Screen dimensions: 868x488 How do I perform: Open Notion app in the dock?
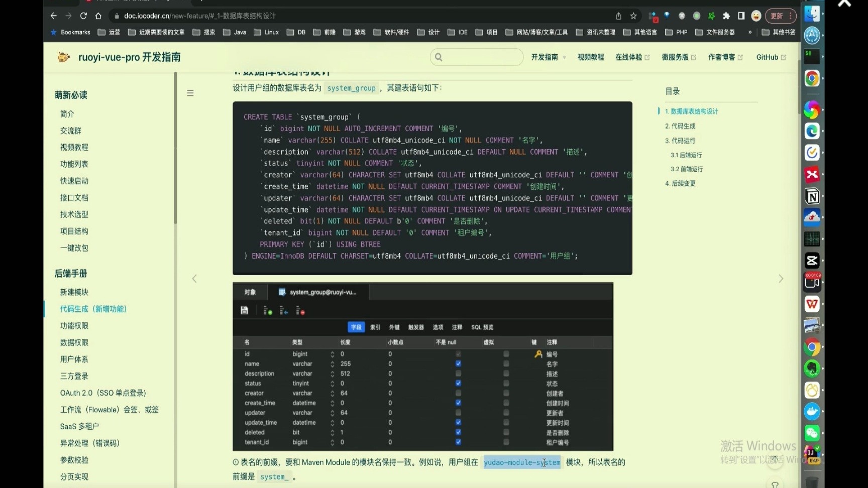pos(812,196)
